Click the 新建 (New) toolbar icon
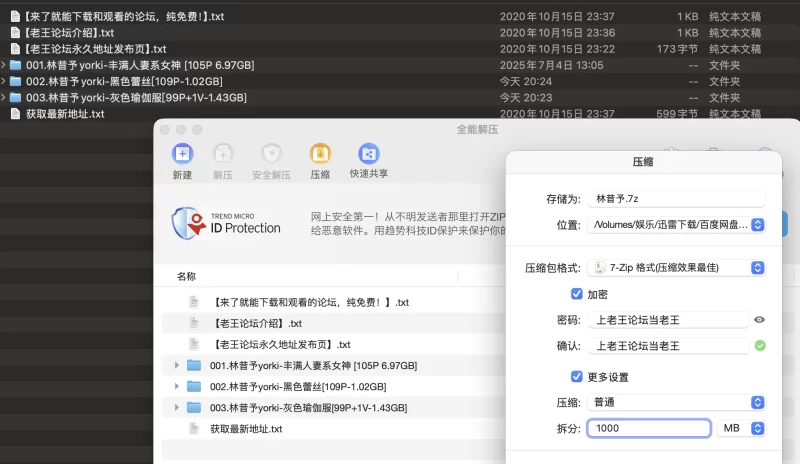Image resolution: width=800 pixels, height=464 pixels. pos(182,153)
